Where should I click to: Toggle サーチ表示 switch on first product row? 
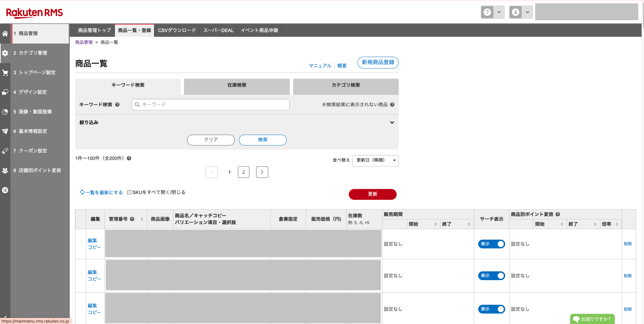tap(491, 244)
